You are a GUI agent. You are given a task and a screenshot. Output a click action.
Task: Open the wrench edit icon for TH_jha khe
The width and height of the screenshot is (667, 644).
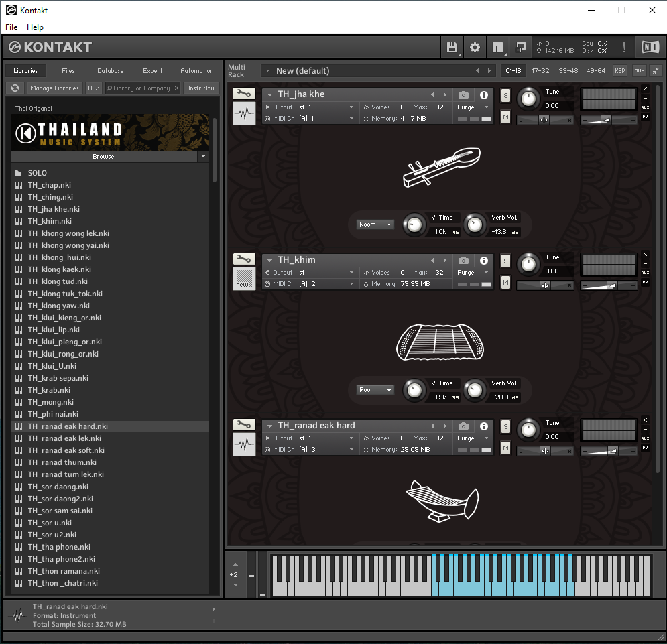pos(244,94)
